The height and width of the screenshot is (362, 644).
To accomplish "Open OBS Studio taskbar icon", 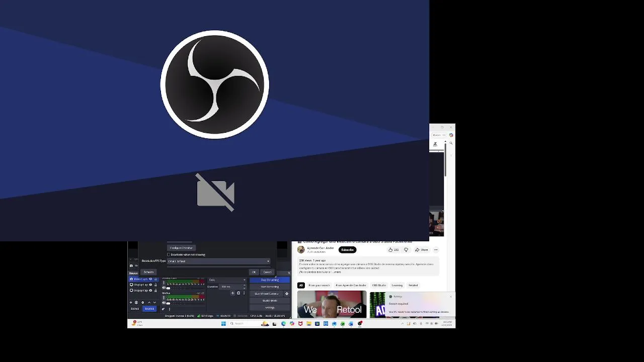I will point(360,323).
